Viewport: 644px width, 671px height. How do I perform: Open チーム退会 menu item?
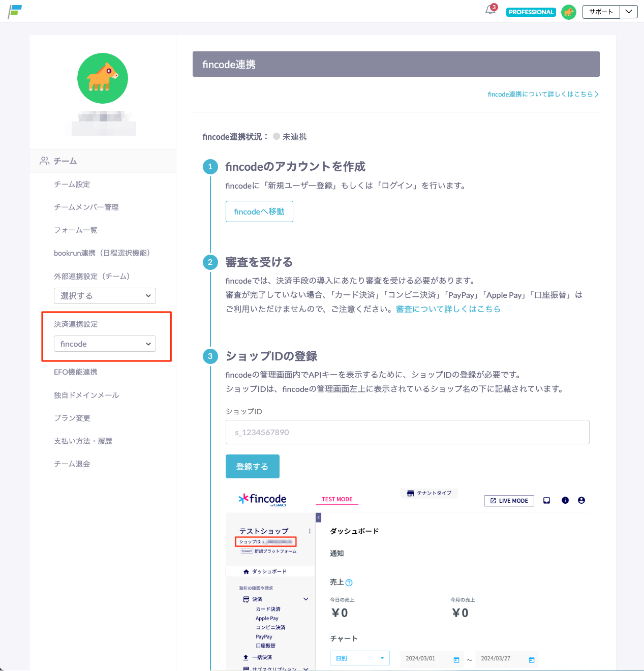72,464
